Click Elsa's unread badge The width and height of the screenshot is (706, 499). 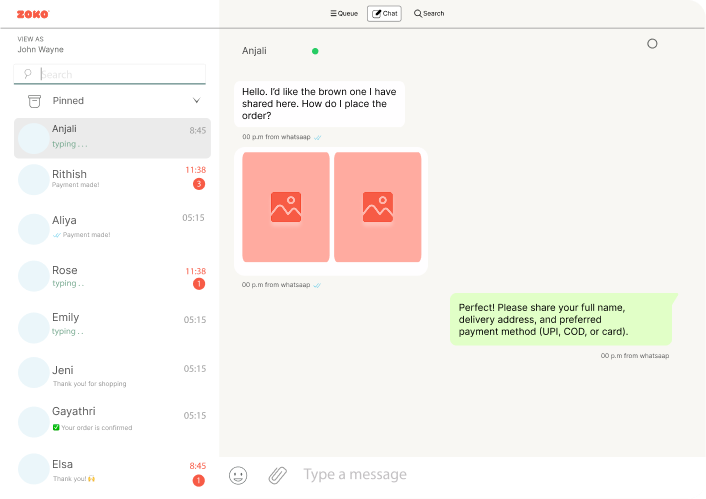[x=199, y=481]
